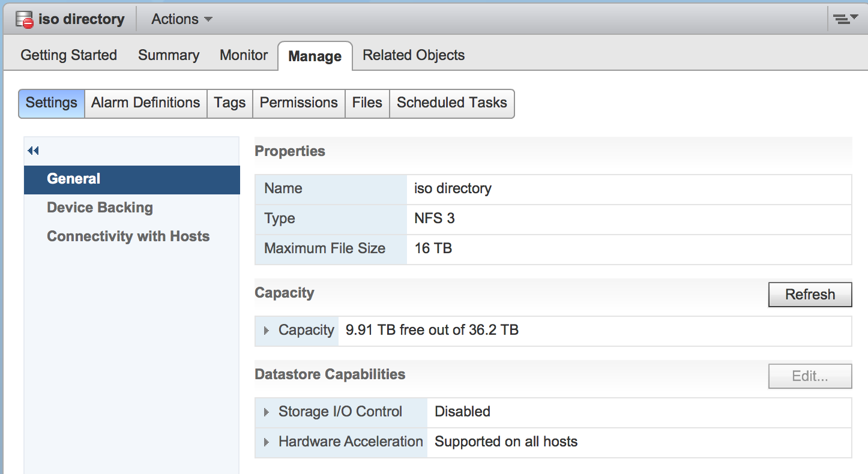Viewport: 868px width, 474px height.
Task: Click the Datastore Capabilities heading
Action: (330, 374)
